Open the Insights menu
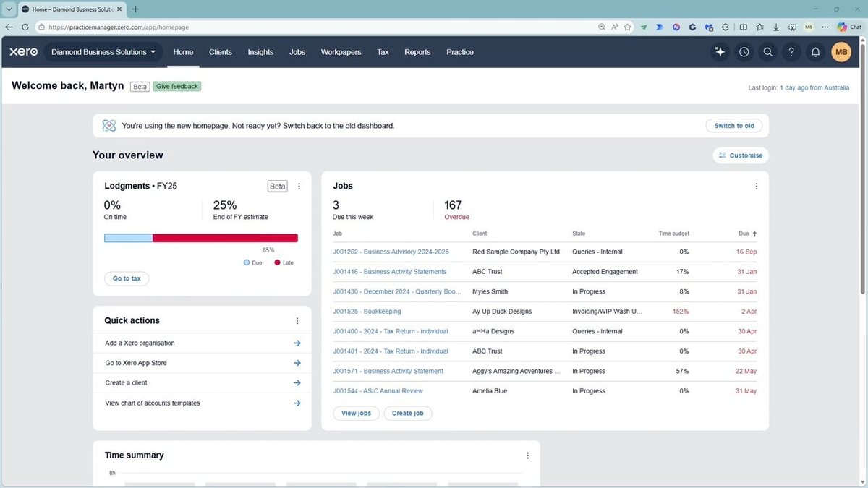The width and height of the screenshot is (868, 488). (x=260, y=52)
